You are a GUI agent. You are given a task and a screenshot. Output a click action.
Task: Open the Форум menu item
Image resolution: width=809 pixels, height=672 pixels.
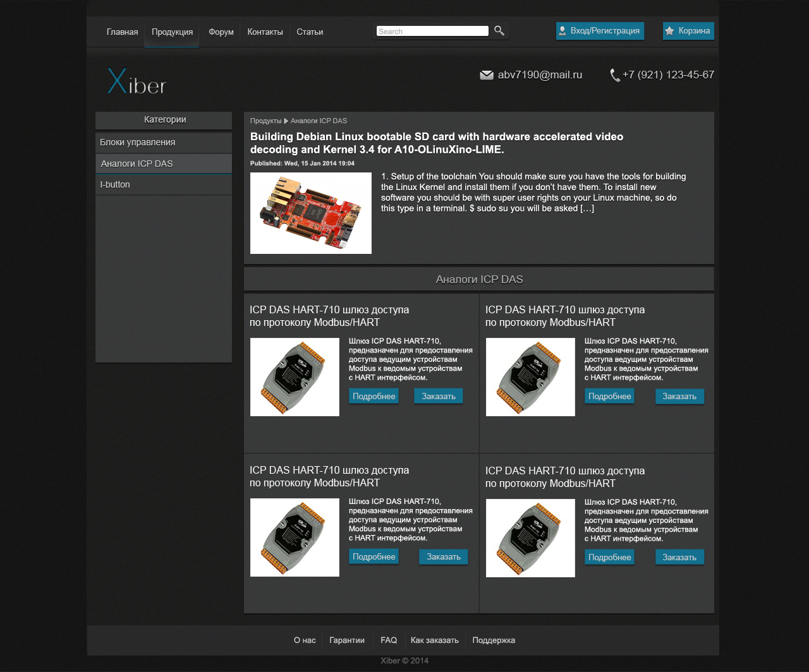pos(221,32)
